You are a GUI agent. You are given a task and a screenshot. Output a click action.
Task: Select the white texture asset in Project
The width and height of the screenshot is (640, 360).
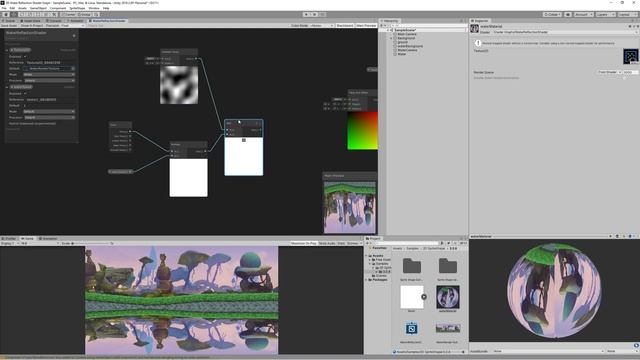coord(411,298)
